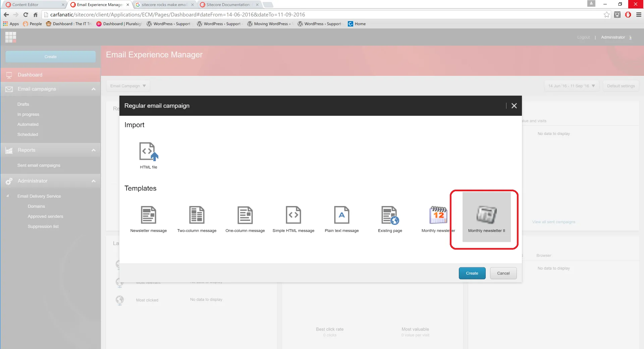Cancel the Regular email campaign dialog
Image resolution: width=644 pixels, height=349 pixels.
point(503,273)
